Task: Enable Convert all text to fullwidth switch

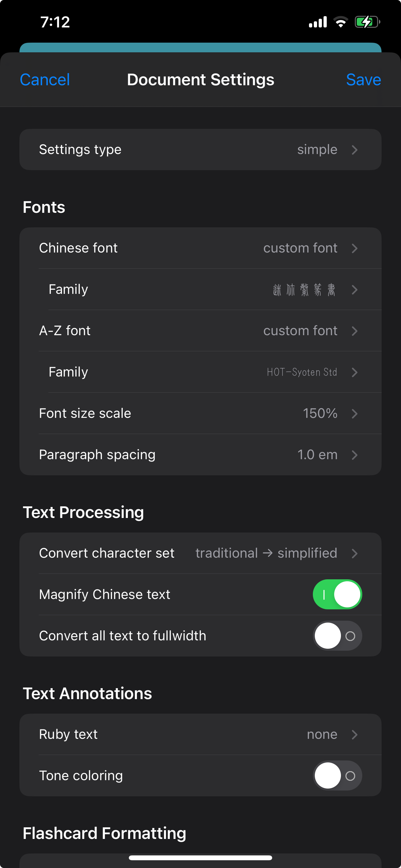Action: [x=337, y=636]
